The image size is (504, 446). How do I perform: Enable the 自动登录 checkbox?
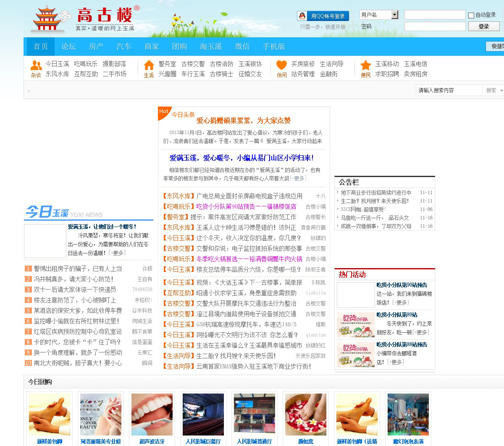coord(471,15)
